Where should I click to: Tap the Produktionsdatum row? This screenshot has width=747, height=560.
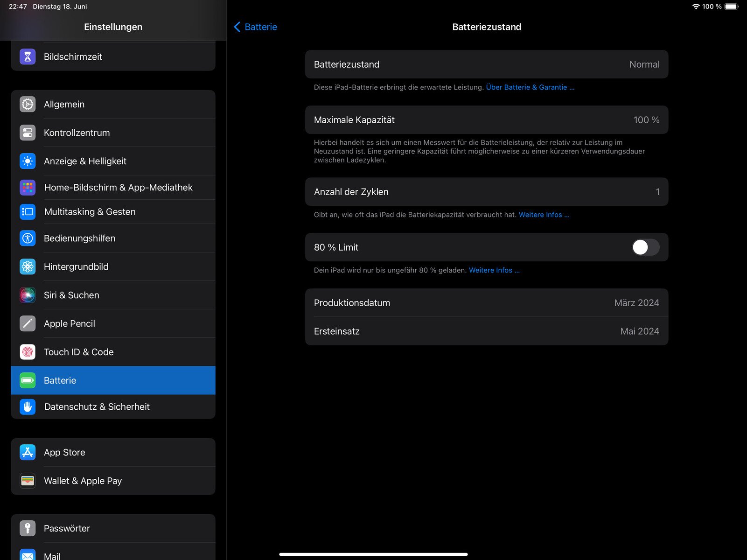pos(487,303)
